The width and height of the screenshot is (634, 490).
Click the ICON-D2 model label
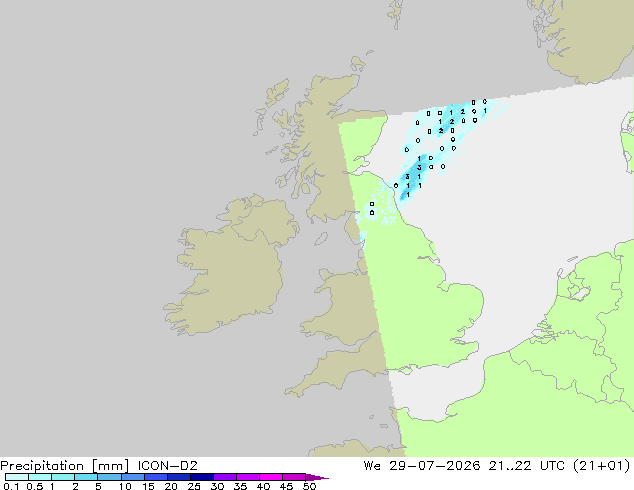(x=167, y=466)
